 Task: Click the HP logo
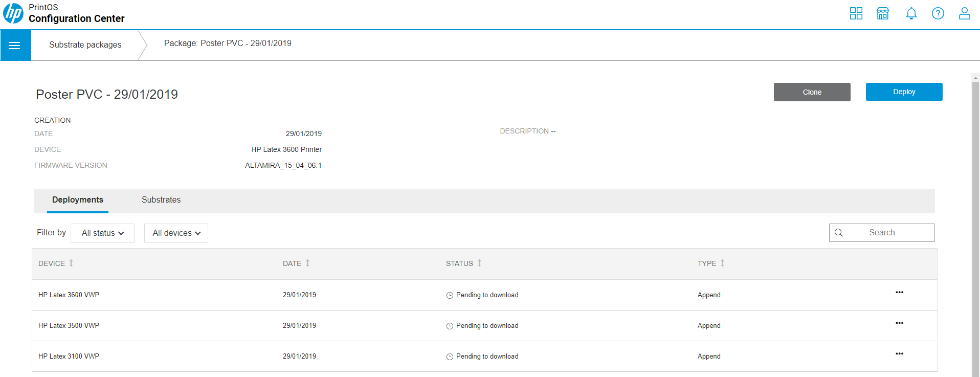(13, 13)
